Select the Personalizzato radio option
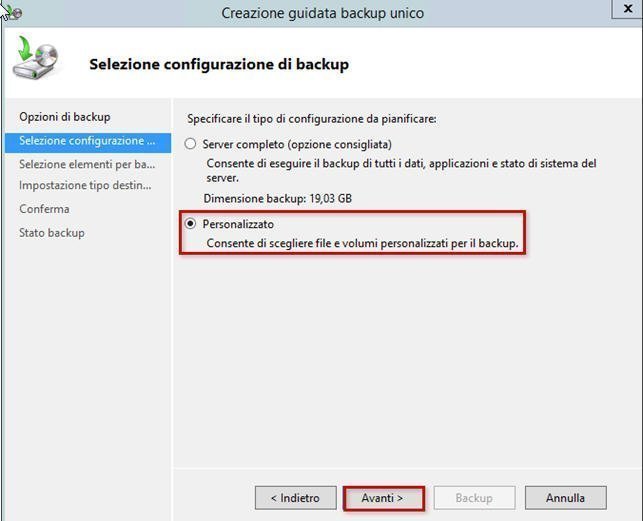643x521 pixels. 191,224
